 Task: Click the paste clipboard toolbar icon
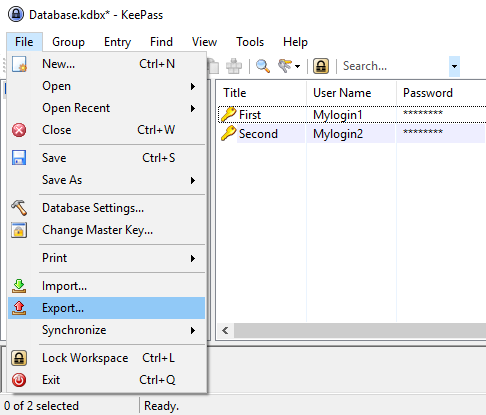pos(213,66)
